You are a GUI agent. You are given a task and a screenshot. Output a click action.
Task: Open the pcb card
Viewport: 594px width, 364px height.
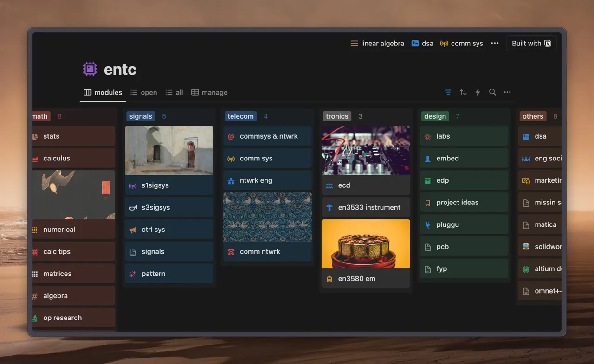point(464,247)
